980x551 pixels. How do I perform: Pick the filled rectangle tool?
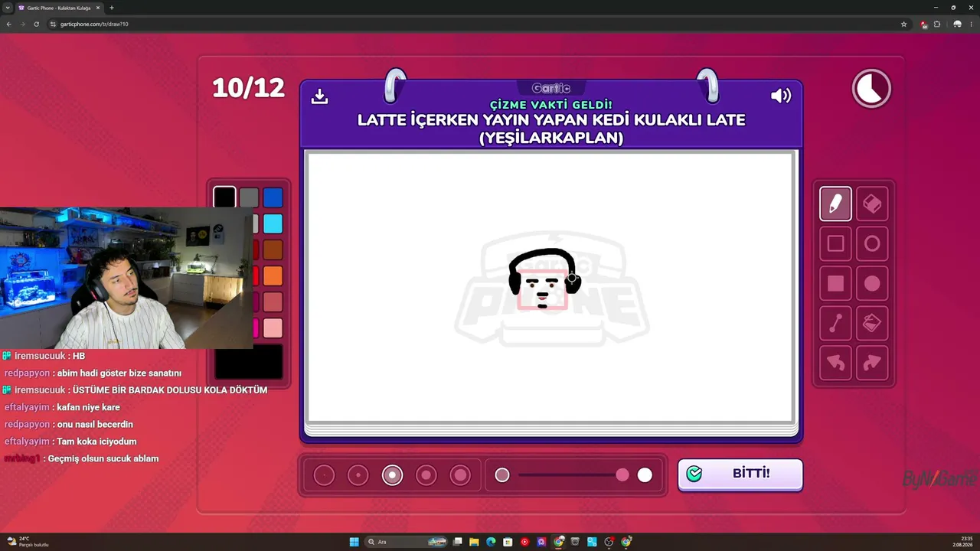[x=835, y=284]
